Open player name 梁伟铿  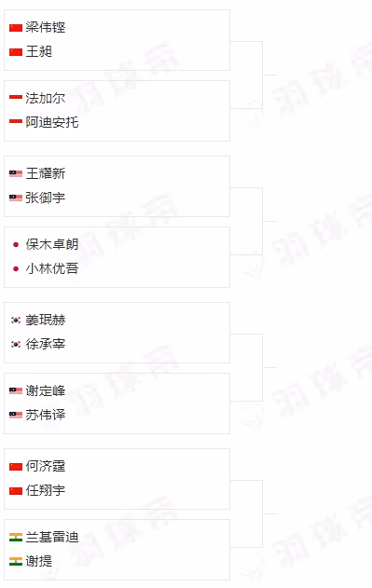(46, 27)
